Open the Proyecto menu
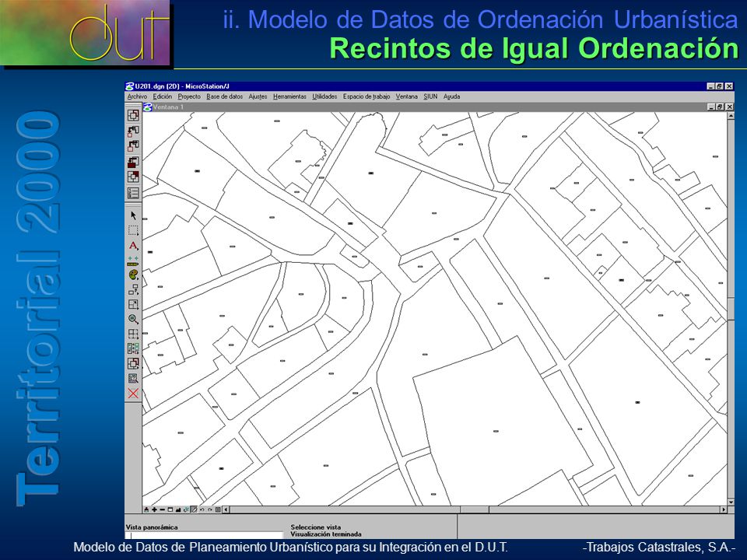Viewport: 747px width, 560px height. pos(189,96)
